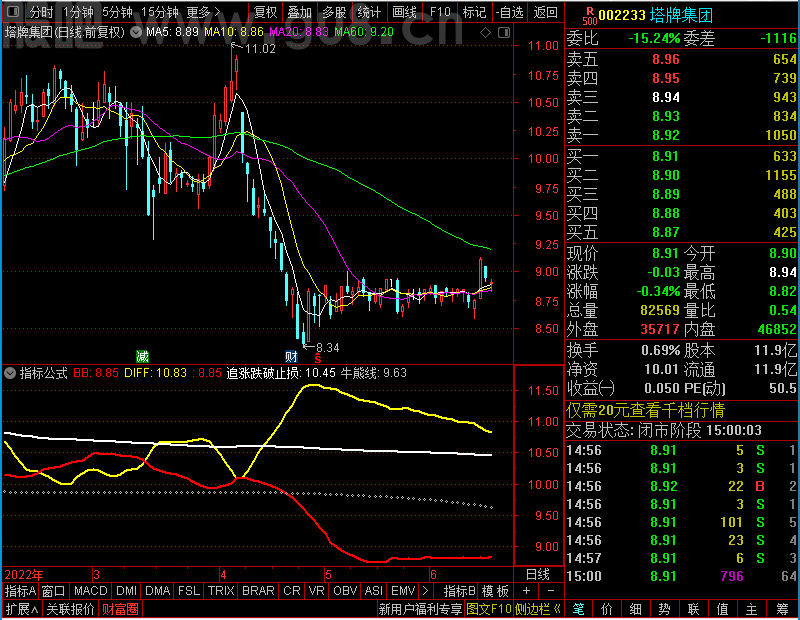Select the OBV indicator tab
800x620 pixels.
click(345, 591)
